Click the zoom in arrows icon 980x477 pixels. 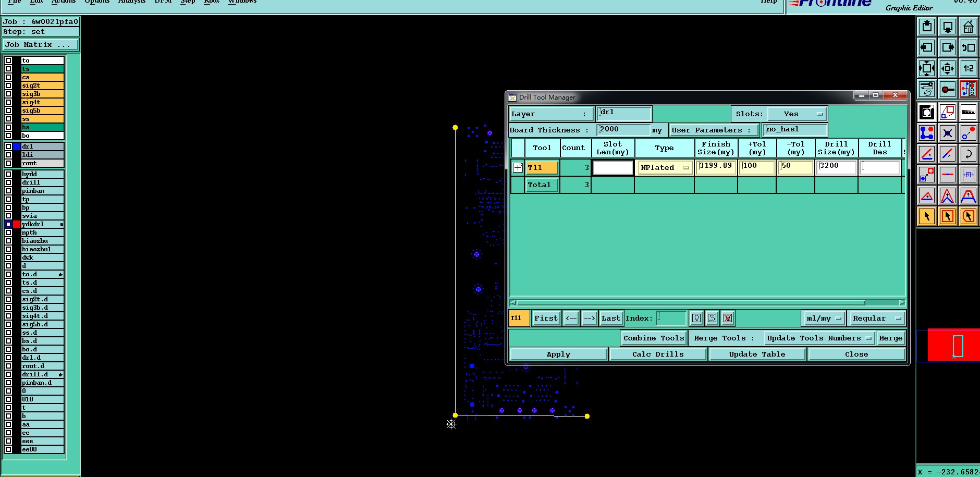tap(926, 68)
